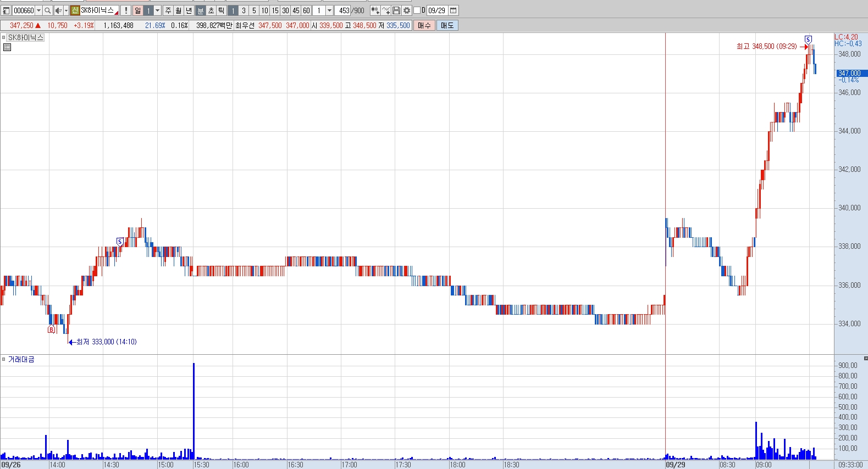Image resolution: width=868 pixels, height=469 pixels.
Task: Close the 거래대금 volume panel
Action: coord(865,358)
